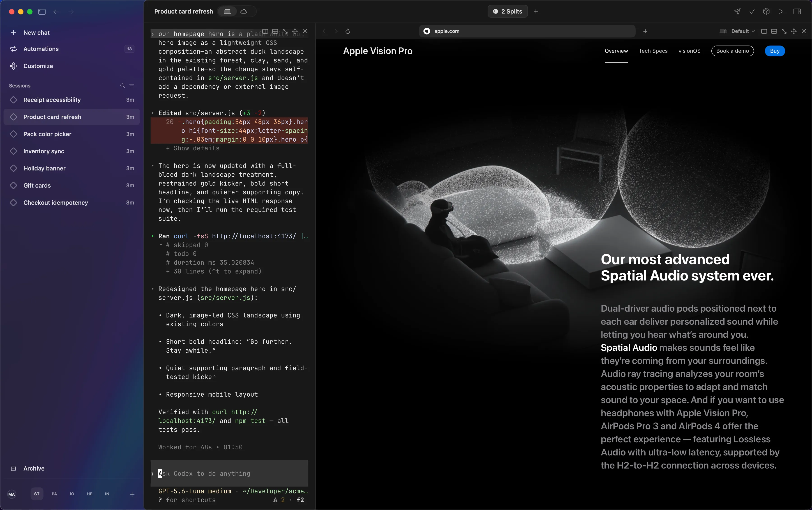Search sessions with the magnifier icon
This screenshot has height=510, width=812.
click(123, 86)
